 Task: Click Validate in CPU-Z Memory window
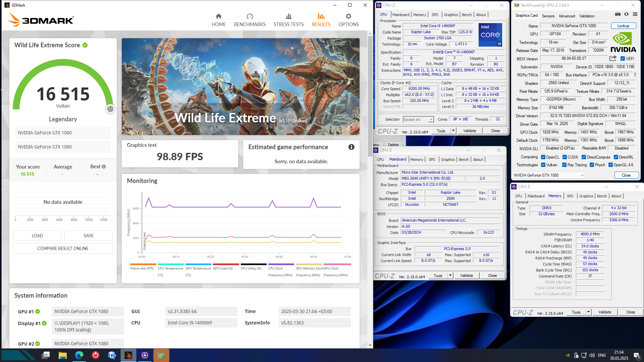pos(604,312)
